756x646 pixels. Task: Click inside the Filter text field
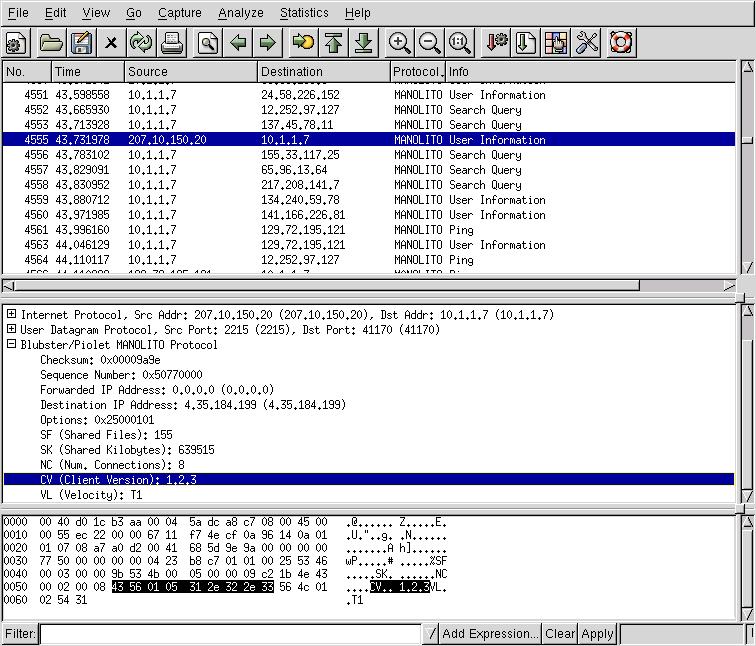coord(230,634)
